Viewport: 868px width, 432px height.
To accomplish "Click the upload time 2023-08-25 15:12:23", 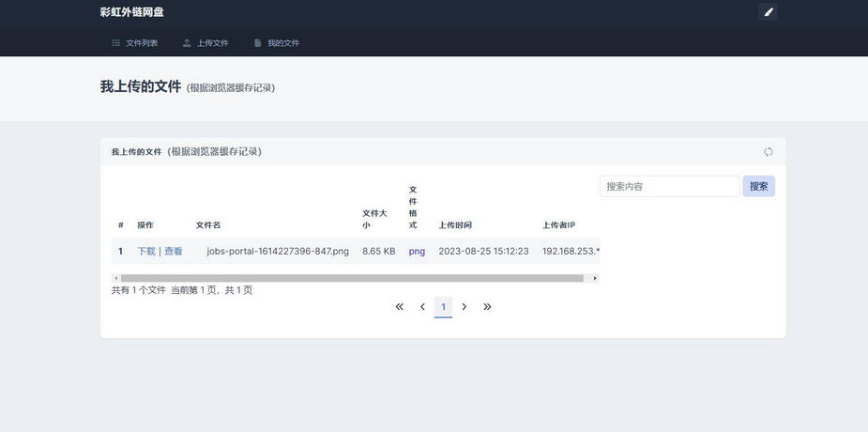I will coord(483,251).
